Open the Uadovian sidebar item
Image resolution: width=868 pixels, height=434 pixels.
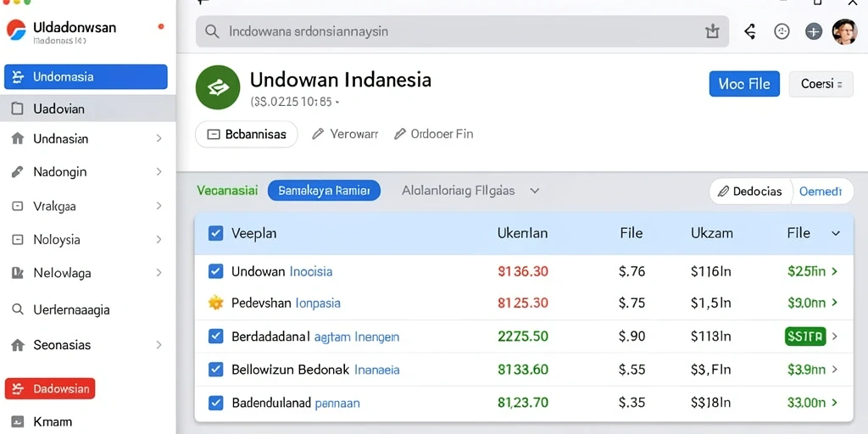pyautogui.click(x=88, y=108)
